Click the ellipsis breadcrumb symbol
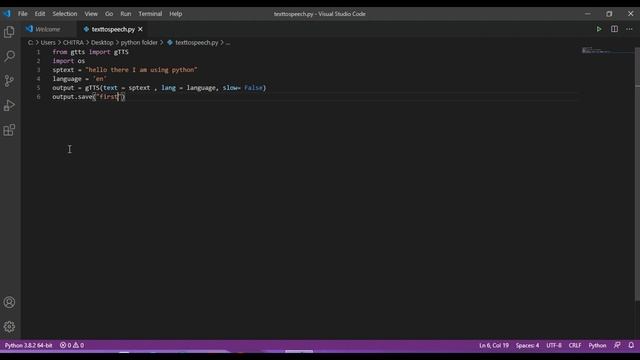640x360 pixels. (228, 42)
